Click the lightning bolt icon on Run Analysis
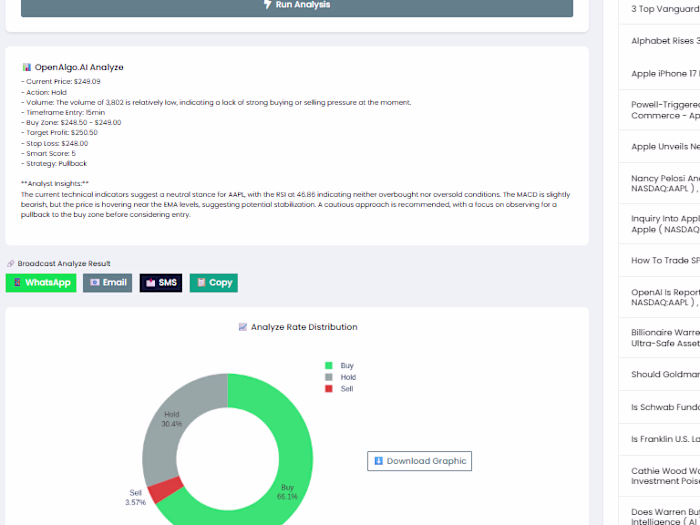This screenshot has height=525, width=700. pyautogui.click(x=267, y=4)
